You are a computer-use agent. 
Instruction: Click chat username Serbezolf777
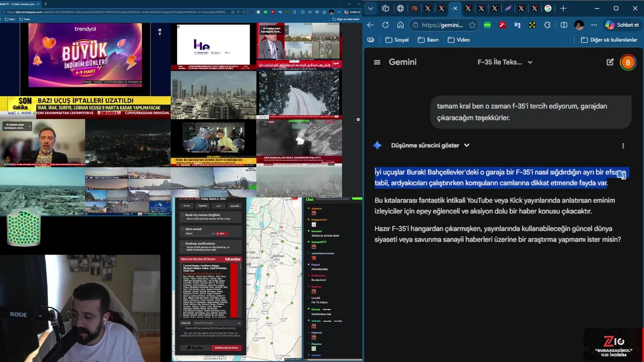[x=319, y=242]
